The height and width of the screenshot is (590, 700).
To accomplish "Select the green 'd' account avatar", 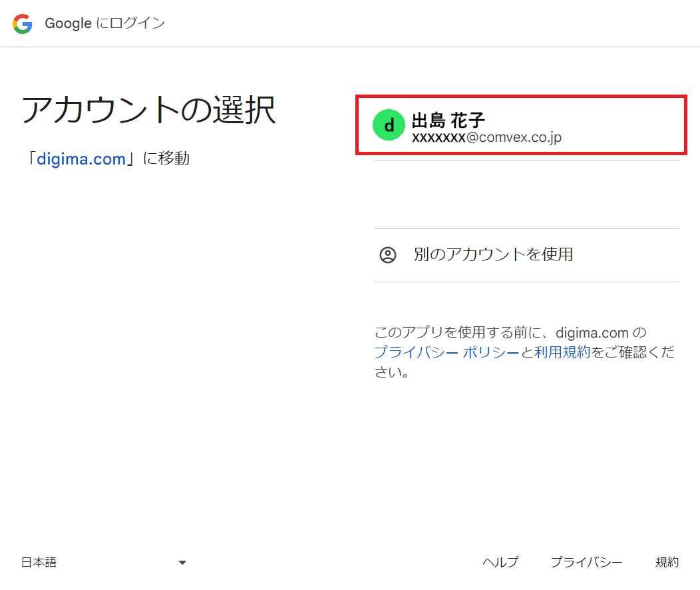I will coord(389,125).
